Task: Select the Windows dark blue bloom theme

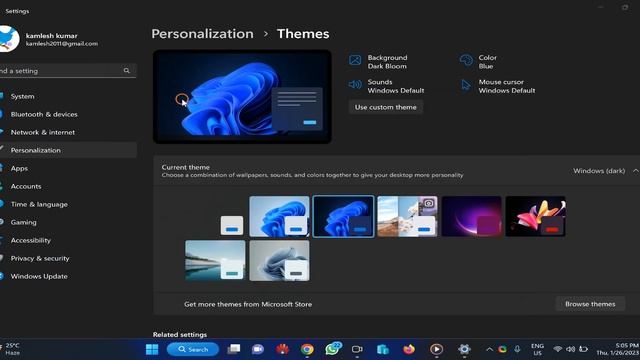Action: (x=343, y=216)
